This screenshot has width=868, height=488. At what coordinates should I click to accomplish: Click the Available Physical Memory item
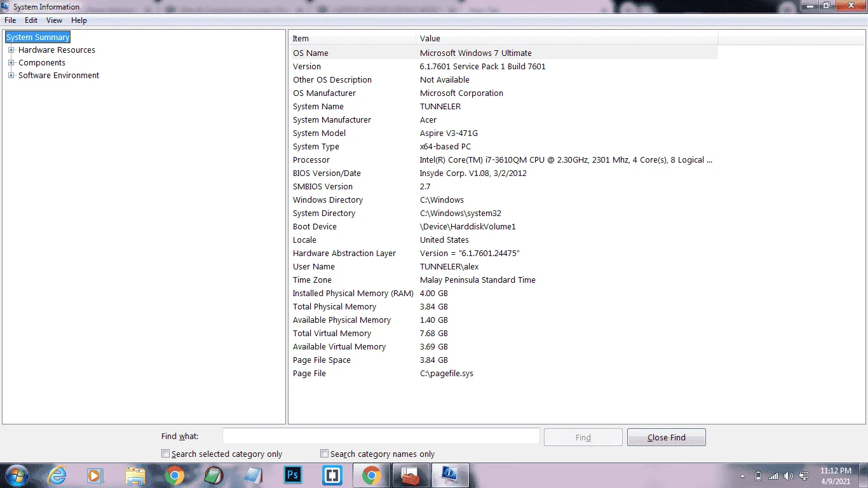(x=342, y=320)
